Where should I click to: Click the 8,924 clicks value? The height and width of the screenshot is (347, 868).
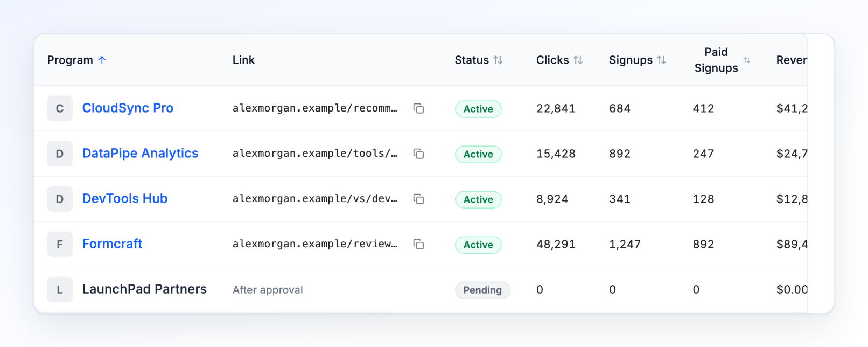click(552, 199)
